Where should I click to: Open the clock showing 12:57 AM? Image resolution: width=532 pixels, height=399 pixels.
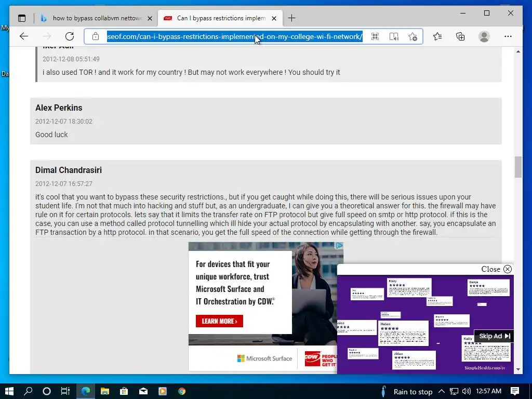click(x=488, y=392)
